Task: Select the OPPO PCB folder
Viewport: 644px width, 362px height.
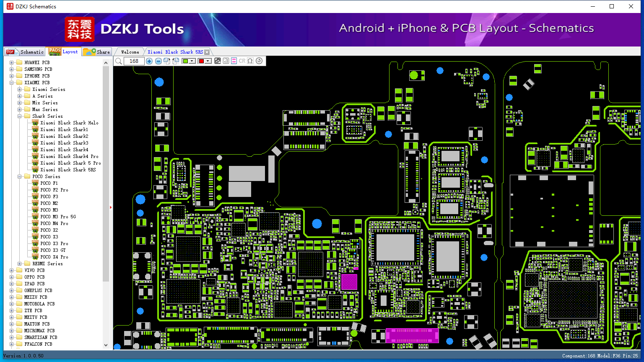Action: [x=34, y=277]
